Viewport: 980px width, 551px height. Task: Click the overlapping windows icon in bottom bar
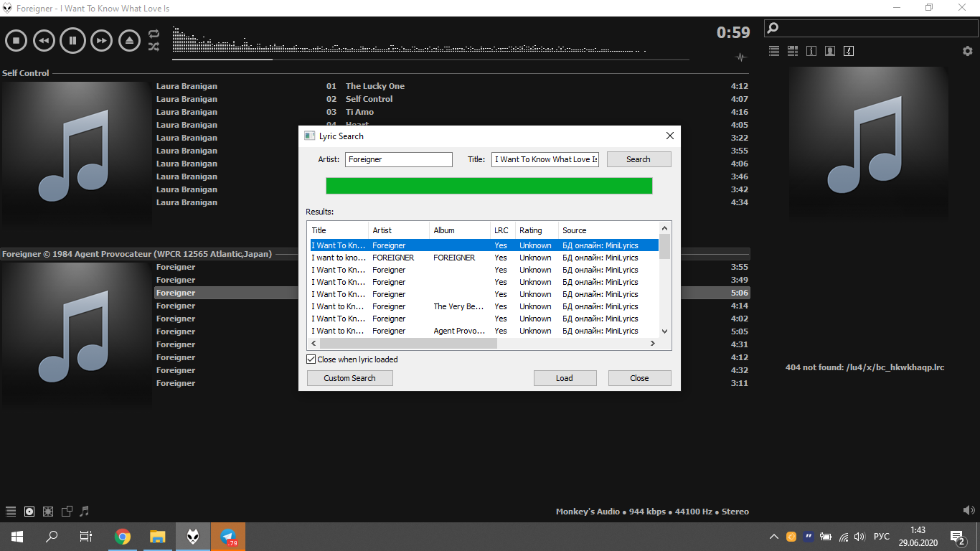(x=67, y=512)
